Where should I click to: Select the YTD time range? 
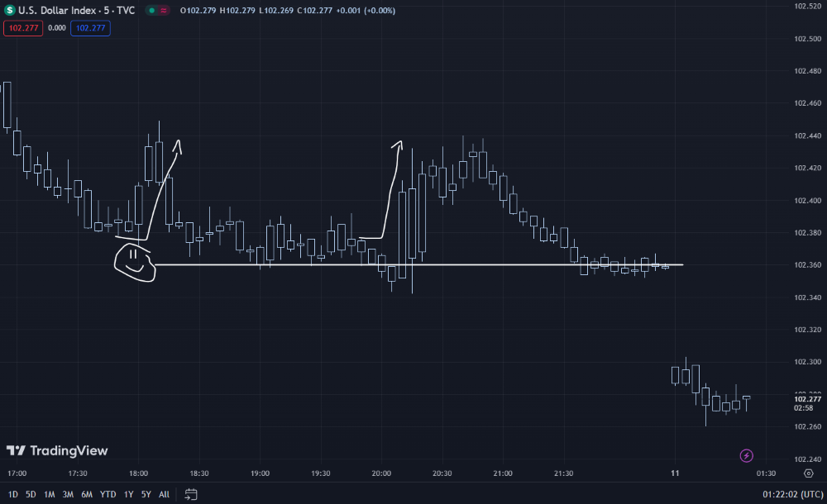pos(108,495)
